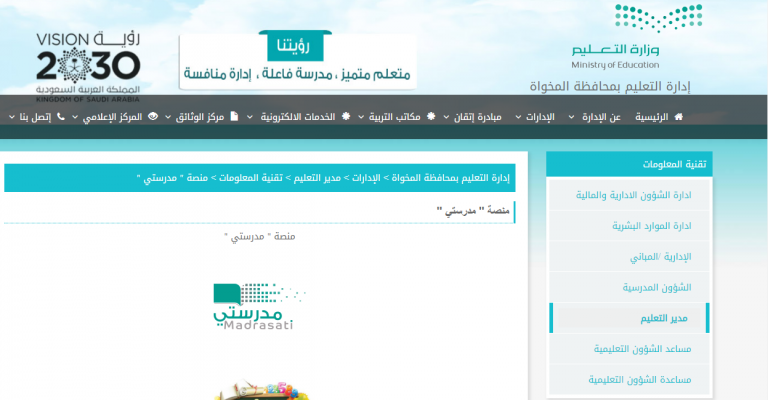Open sidebar link الشؤون المدرسية

pos(629,287)
